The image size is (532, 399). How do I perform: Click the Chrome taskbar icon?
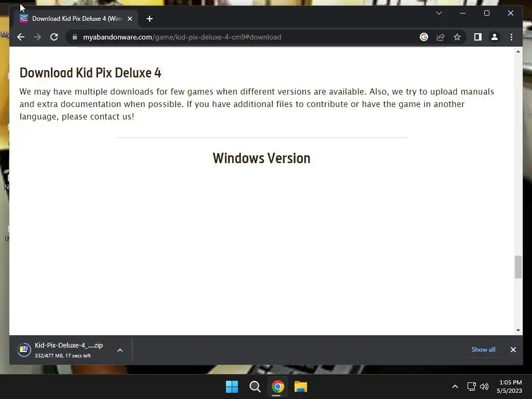[277, 387]
